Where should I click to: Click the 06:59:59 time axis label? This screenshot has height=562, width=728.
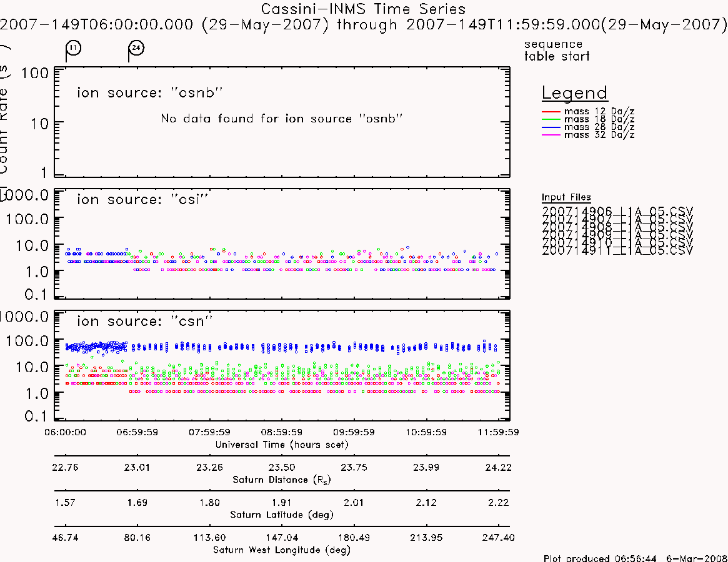(137, 432)
